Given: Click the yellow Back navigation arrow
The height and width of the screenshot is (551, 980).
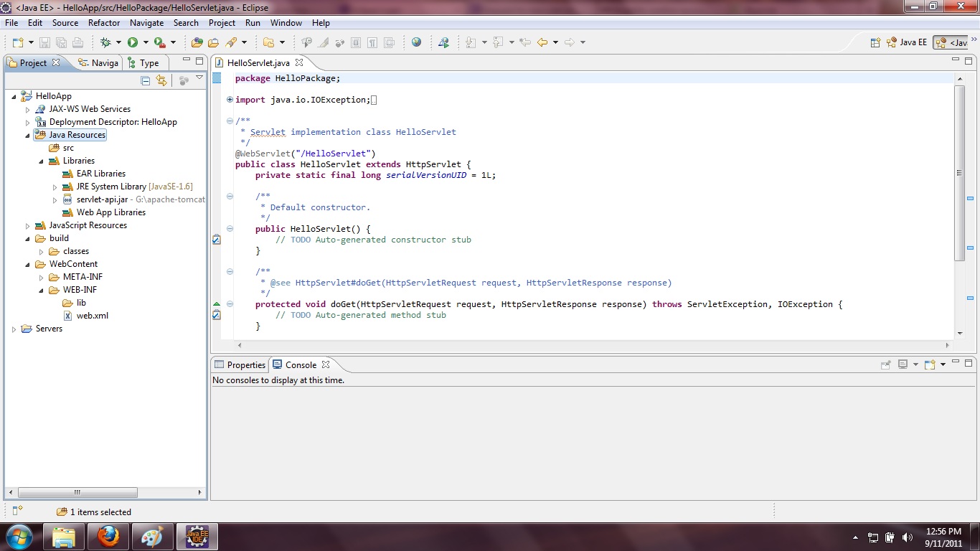Looking at the screenshot, I should [542, 42].
